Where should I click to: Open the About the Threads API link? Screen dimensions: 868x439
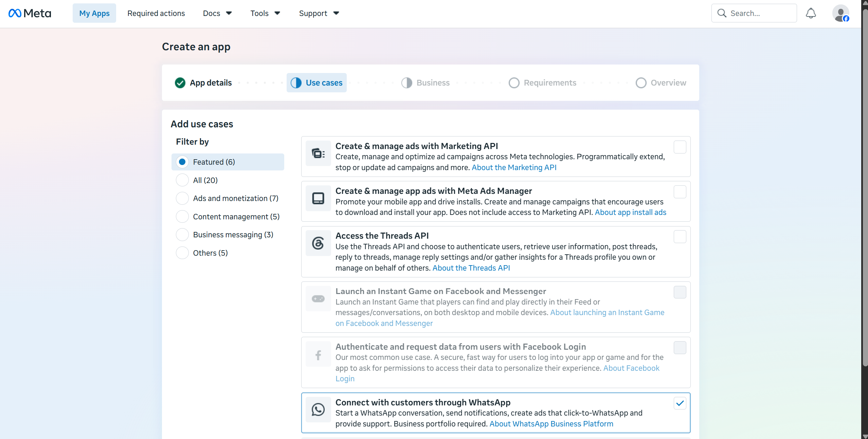(471, 268)
